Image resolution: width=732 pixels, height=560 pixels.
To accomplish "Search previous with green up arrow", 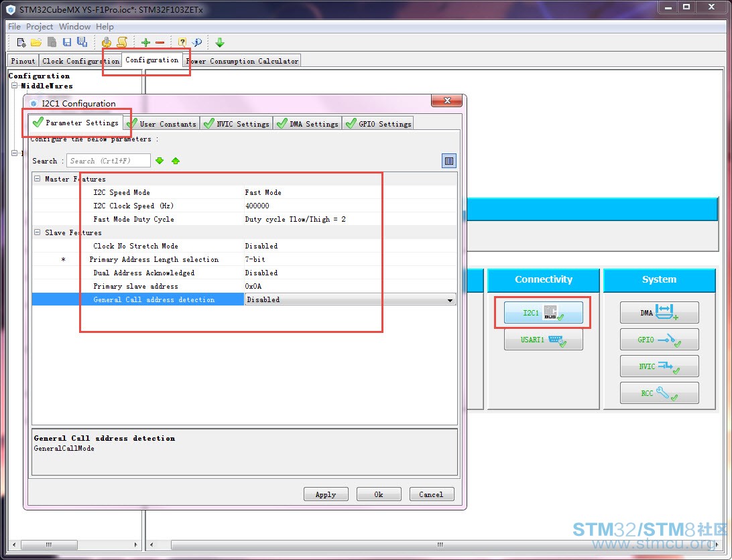I will pos(176,161).
